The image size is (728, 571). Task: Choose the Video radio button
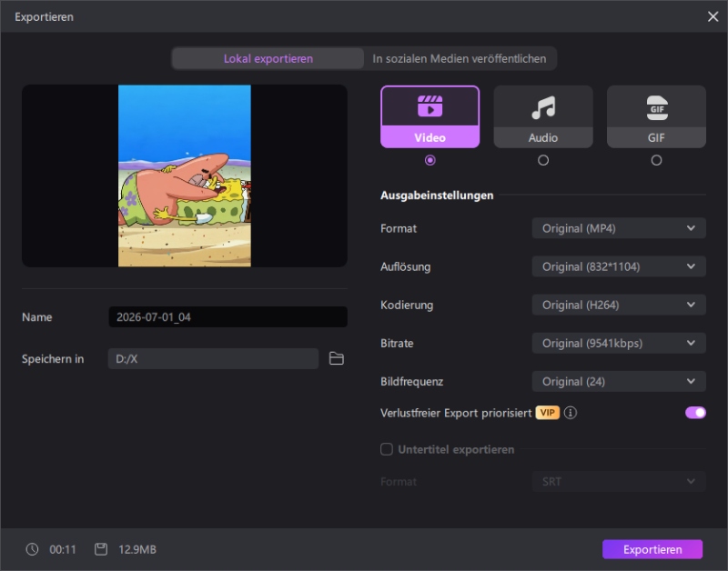tap(430, 161)
